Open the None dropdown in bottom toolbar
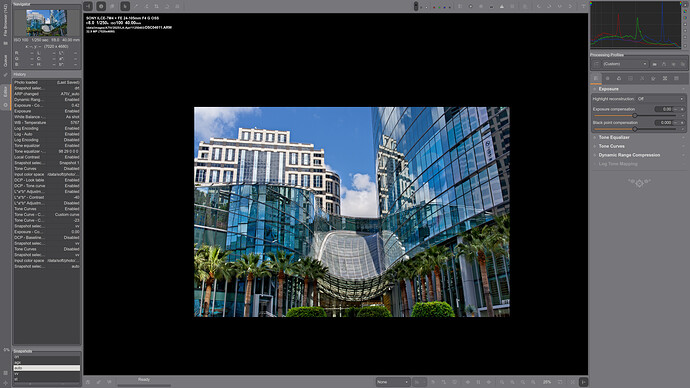Viewport: 690px width, 388px height. (393, 382)
